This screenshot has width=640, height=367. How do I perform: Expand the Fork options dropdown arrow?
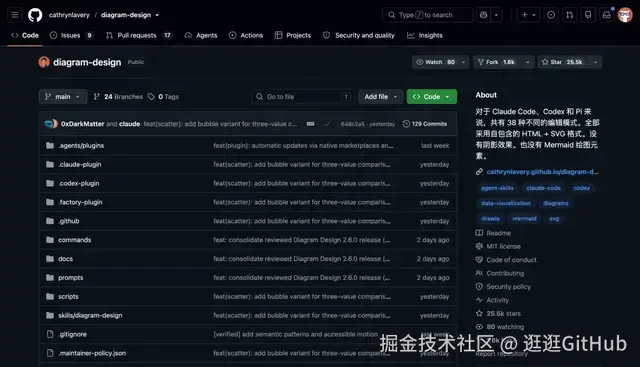pos(527,62)
